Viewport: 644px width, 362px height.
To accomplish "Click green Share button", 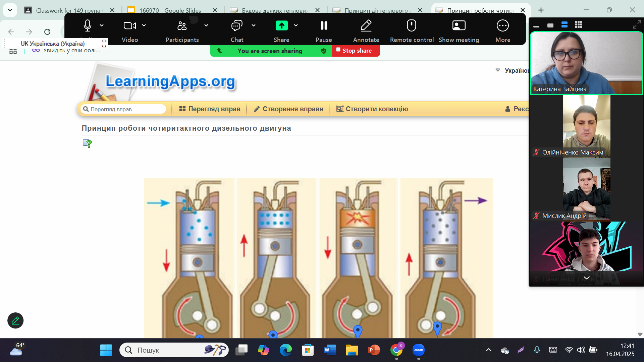I will (281, 31).
